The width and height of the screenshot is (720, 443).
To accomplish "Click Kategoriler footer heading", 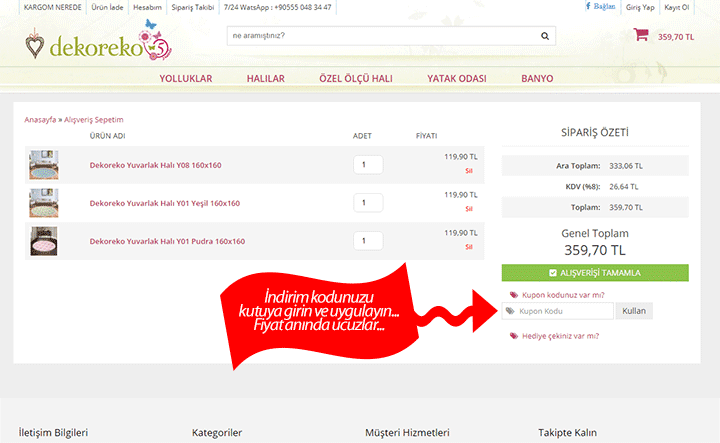I will coord(217,432).
